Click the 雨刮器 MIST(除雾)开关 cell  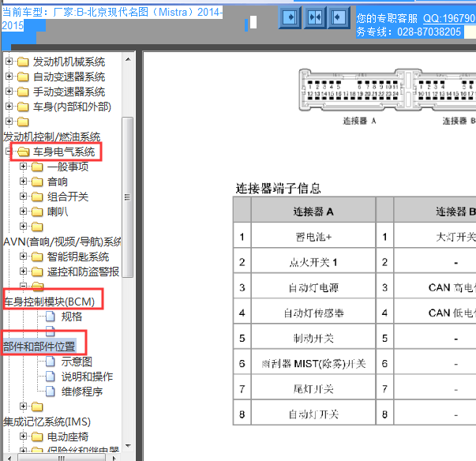click(x=313, y=363)
